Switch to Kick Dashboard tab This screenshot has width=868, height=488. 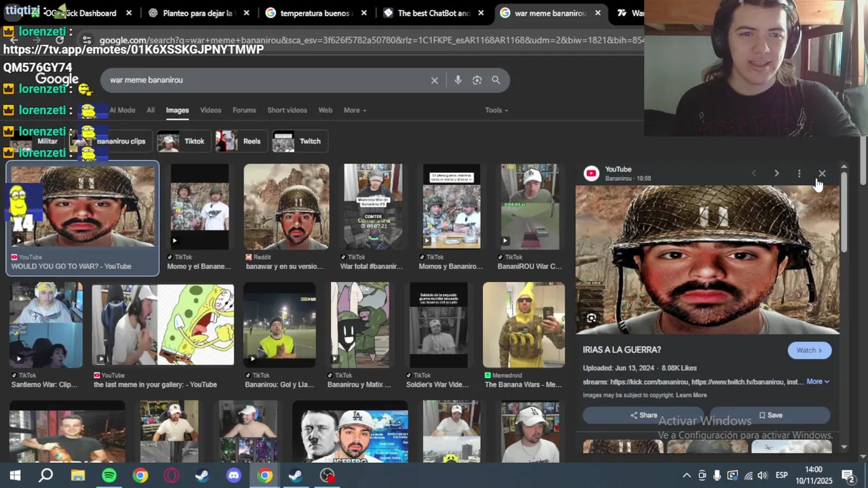pyautogui.click(x=81, y=13)
